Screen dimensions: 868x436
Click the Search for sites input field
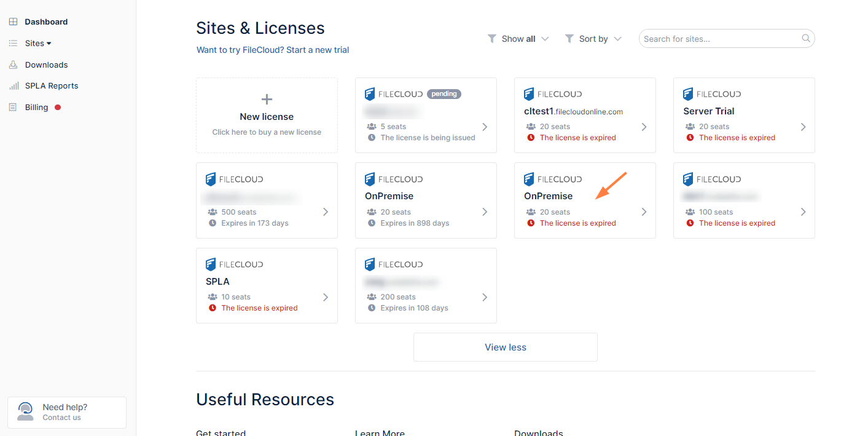721,39
